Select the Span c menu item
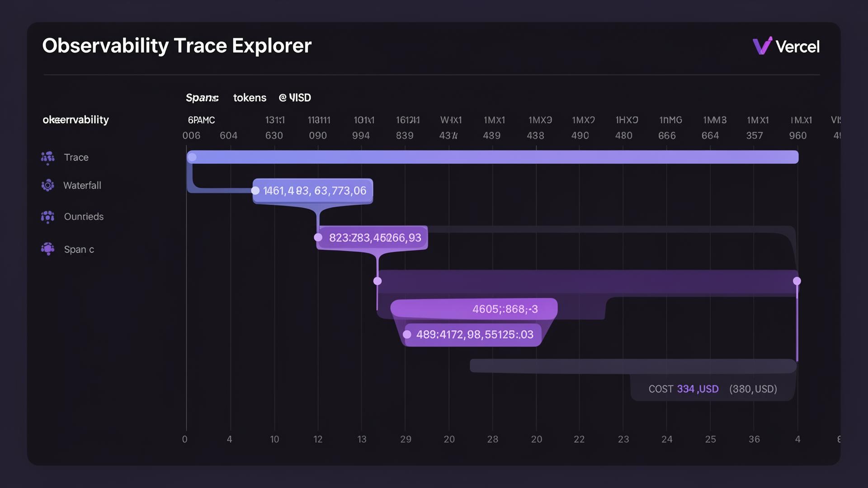 click(79, 249)
